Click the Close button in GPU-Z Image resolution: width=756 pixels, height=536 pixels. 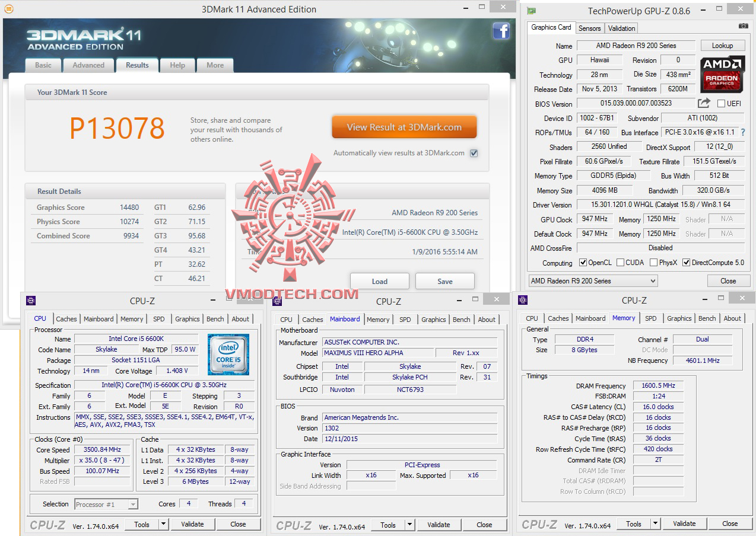728,281
